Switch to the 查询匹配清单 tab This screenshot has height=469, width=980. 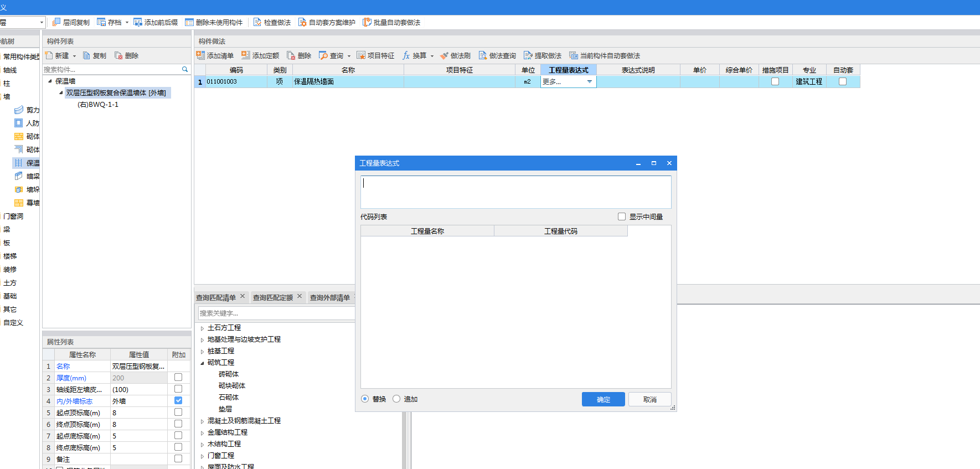click(216, 297)
